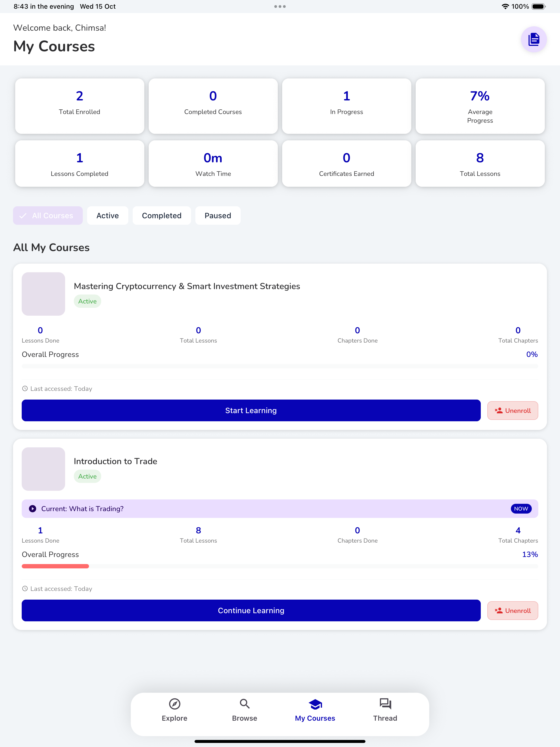Select the Paused filter chip
The width and height of the screenshot is (560, 747).
tap(218, 216)
